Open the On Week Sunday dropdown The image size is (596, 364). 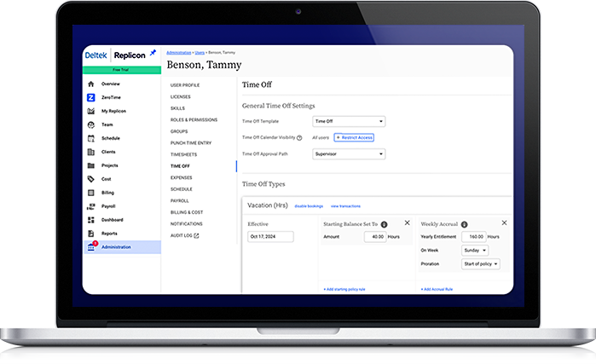475,251
